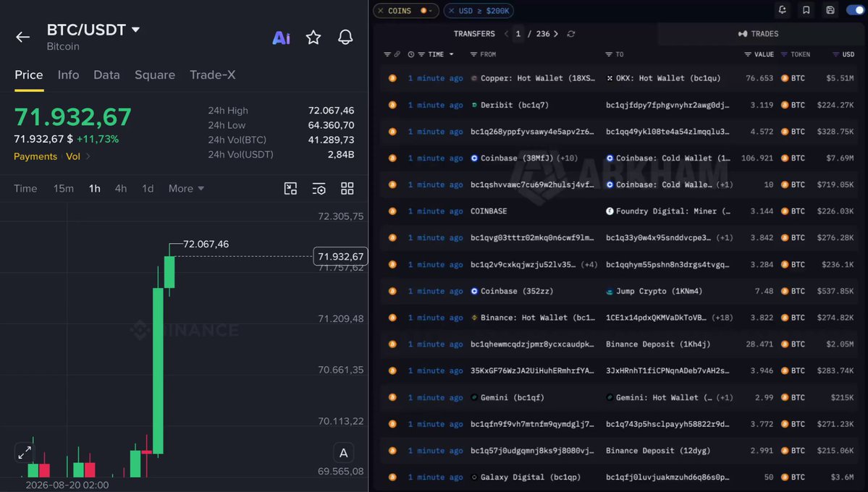Go to next transfers page
The width and height of the screenshot is (868, 492).
pyautogui.click(x=556, y=34)
